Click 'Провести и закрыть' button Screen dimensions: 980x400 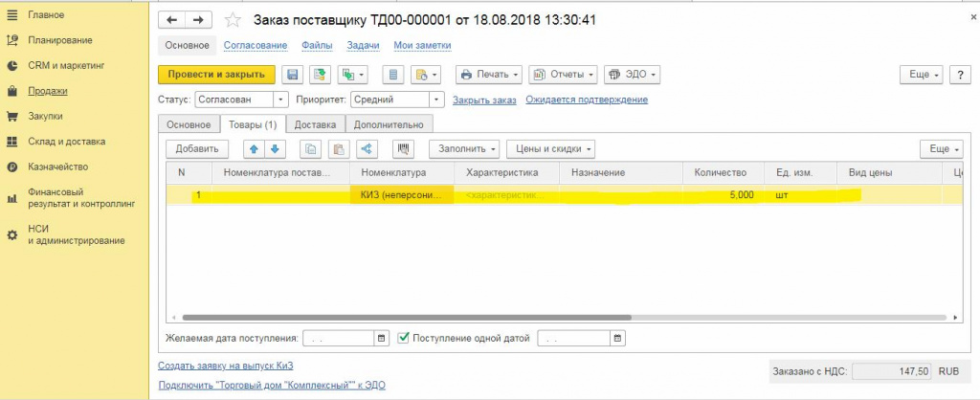coord(216,75)
